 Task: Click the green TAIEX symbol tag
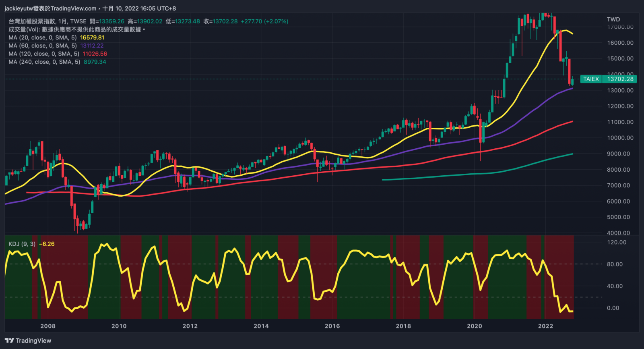coord(591,79)
